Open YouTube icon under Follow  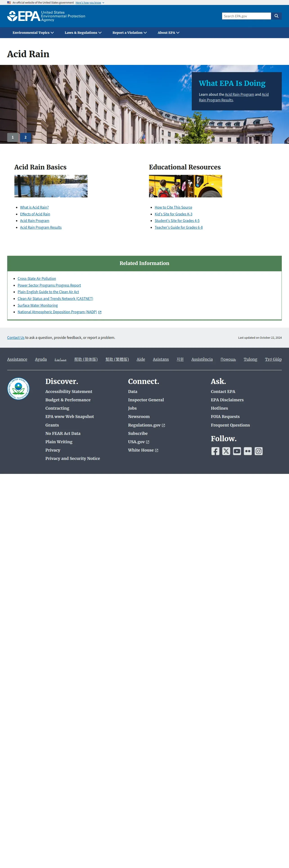(x=237, y=451)
